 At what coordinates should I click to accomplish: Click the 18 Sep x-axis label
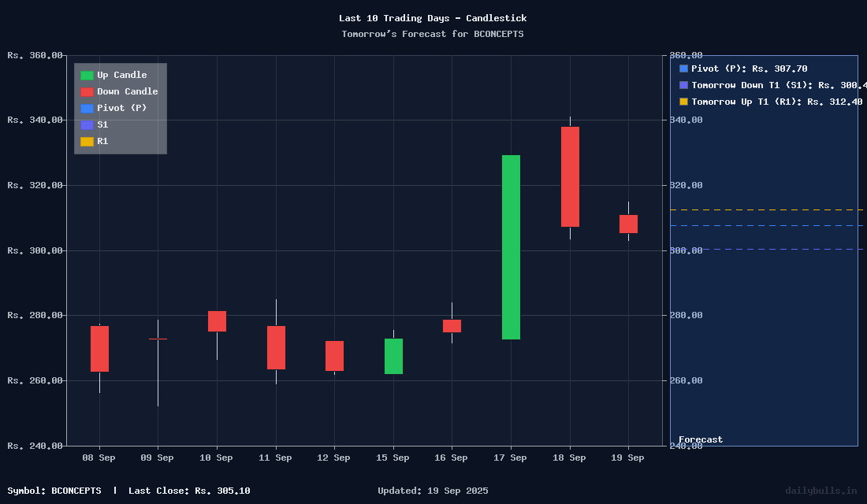[569, 458]
